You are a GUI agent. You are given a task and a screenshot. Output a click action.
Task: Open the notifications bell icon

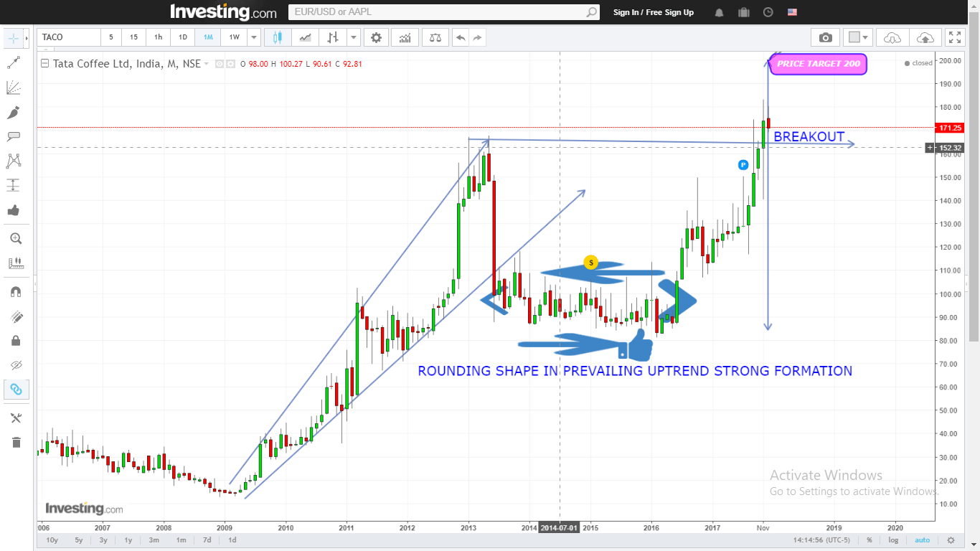click(720, 12)
